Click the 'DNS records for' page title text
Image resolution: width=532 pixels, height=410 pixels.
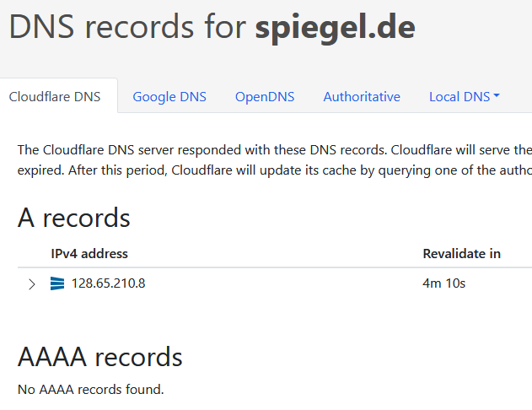coord(128,28)
